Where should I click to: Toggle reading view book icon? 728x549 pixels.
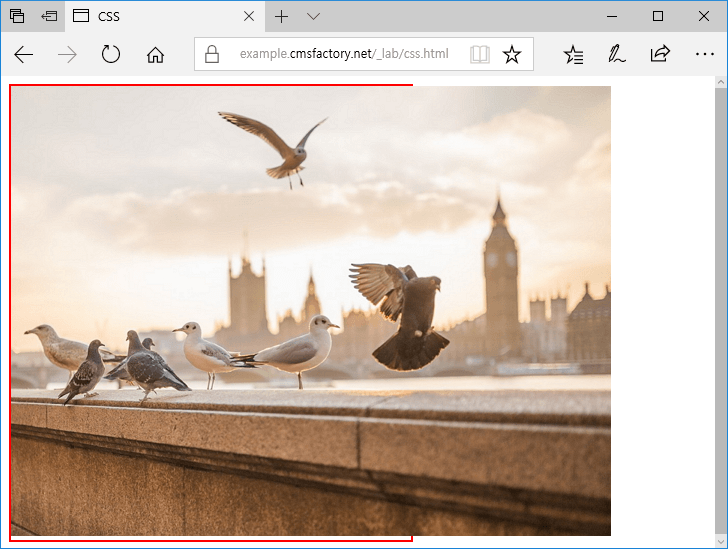[480, 54]
